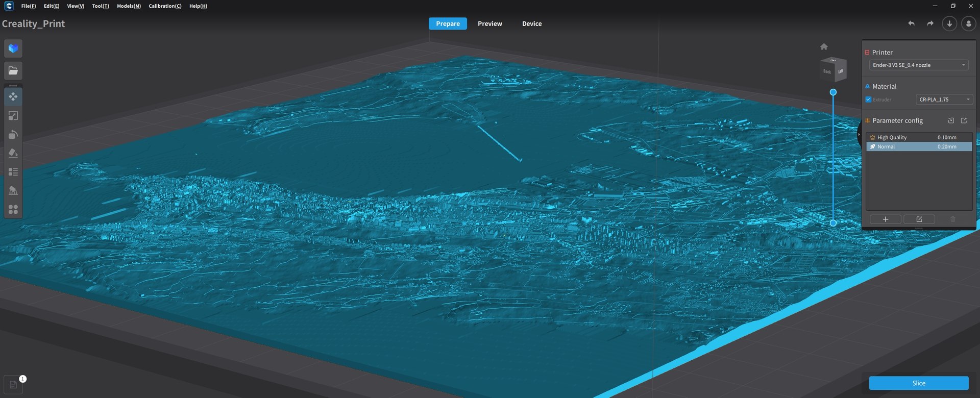Viewport: 980px width, 398px height.
Task: Click the Back face of view cube
Action: pyautogui.click(x=827, y=71)
